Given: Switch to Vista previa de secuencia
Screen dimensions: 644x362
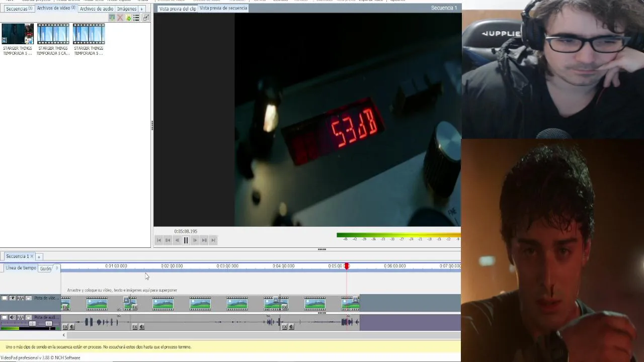Looking at the screenshot, I should click(x=223, y=8).
